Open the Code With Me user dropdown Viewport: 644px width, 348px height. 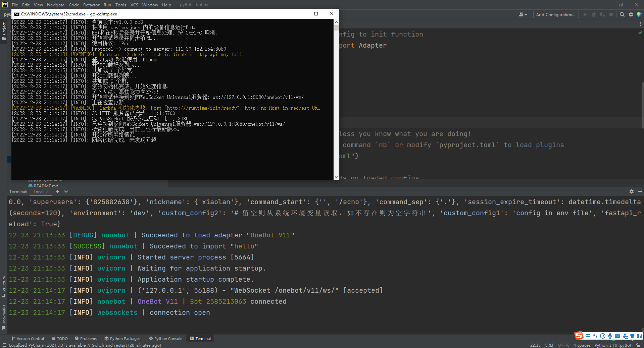tap(523, 14)
